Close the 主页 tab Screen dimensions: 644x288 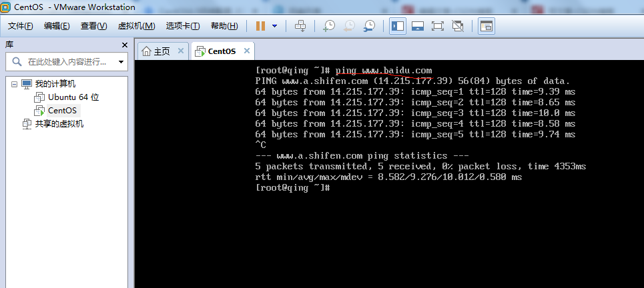pyautogui.click(x=180, y=51)
